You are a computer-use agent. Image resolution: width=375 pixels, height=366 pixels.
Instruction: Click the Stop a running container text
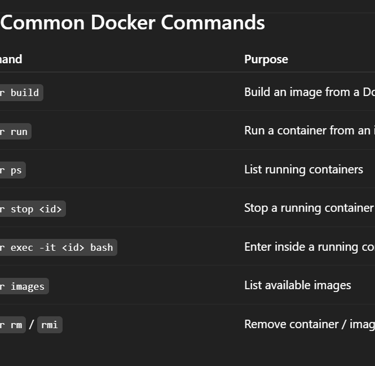[x=309, y=208]
